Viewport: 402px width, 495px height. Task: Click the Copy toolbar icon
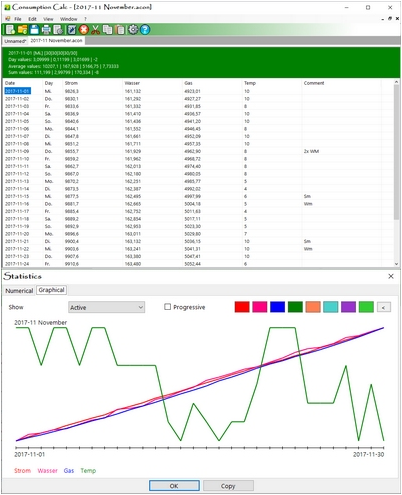108,30
